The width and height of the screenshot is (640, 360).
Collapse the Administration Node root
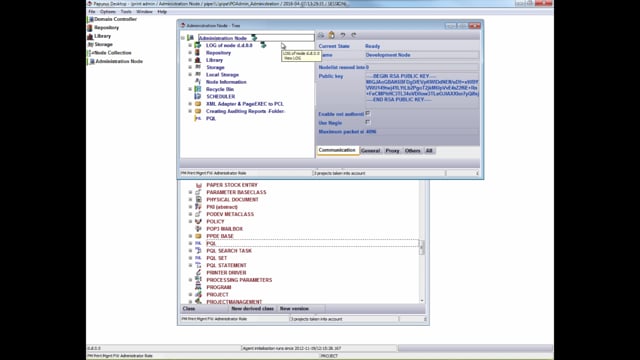pos(183,38)
